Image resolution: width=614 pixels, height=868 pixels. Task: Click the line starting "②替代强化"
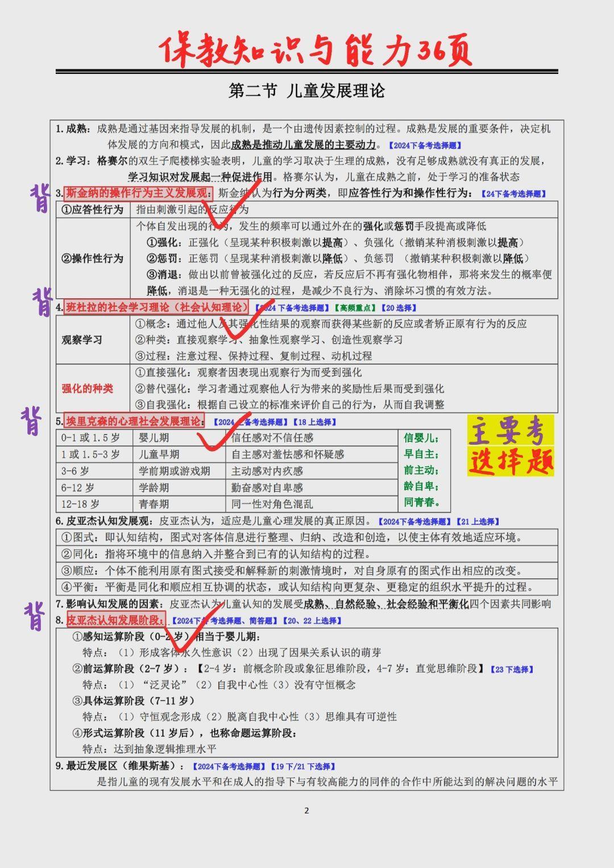(x=289, y=389)
